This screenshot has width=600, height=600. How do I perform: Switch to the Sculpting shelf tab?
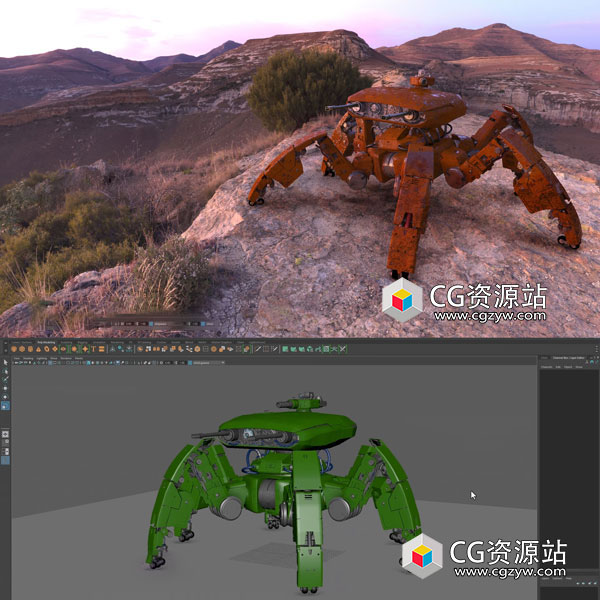click(66, 342)
